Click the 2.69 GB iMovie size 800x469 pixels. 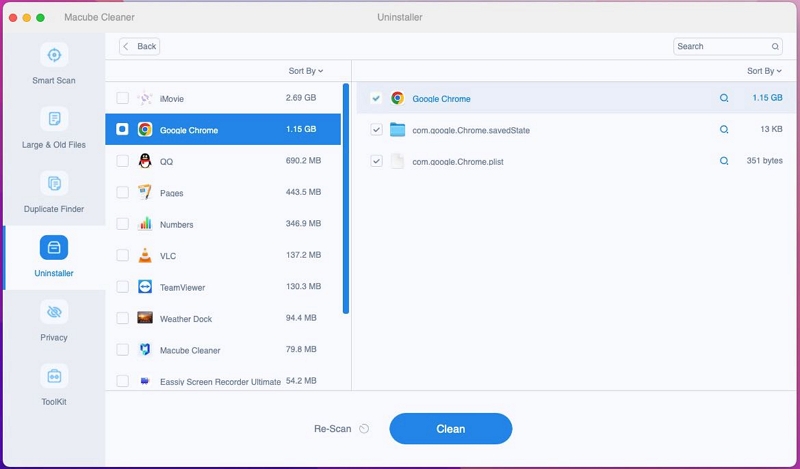(301, 97)
